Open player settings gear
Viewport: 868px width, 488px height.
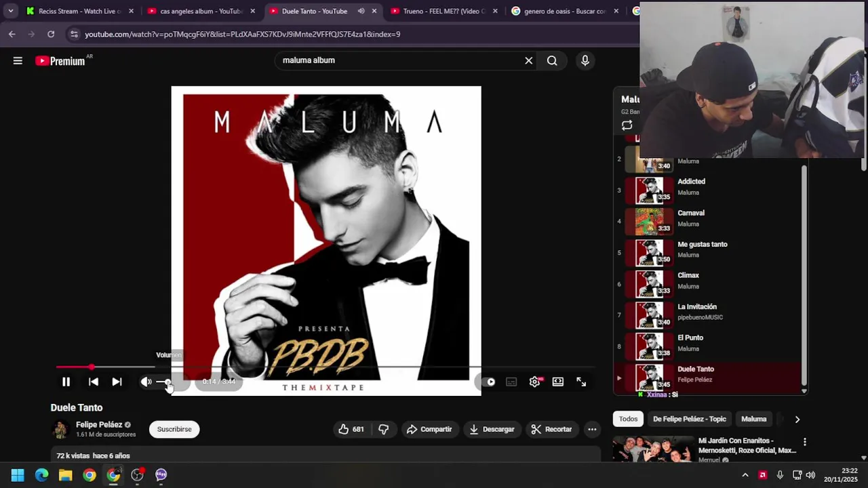[x=534, y=382]
